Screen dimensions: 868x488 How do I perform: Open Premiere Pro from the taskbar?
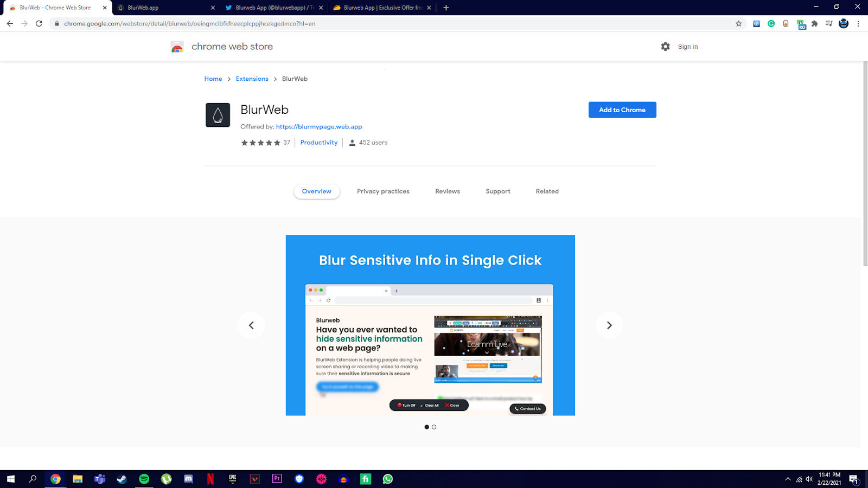coord(277,479)
